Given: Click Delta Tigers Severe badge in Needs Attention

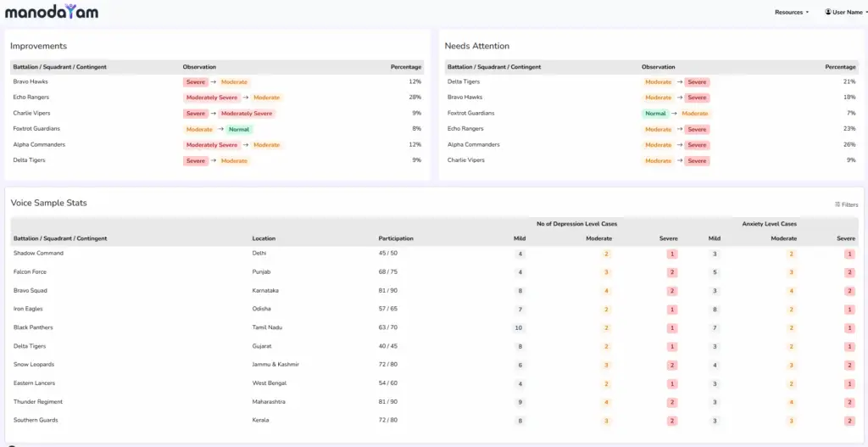Looking at the screenshot, I should (x=697, y=82).
